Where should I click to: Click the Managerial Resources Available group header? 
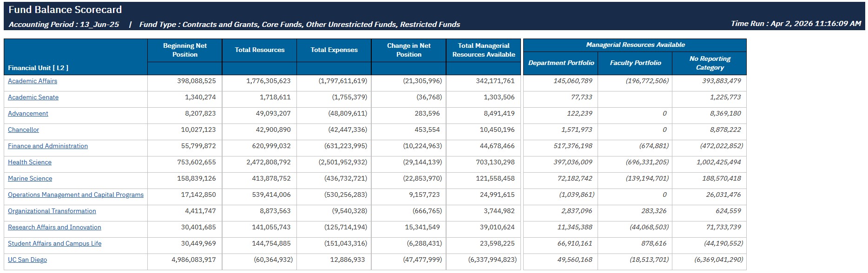click(x=635, y=45)
